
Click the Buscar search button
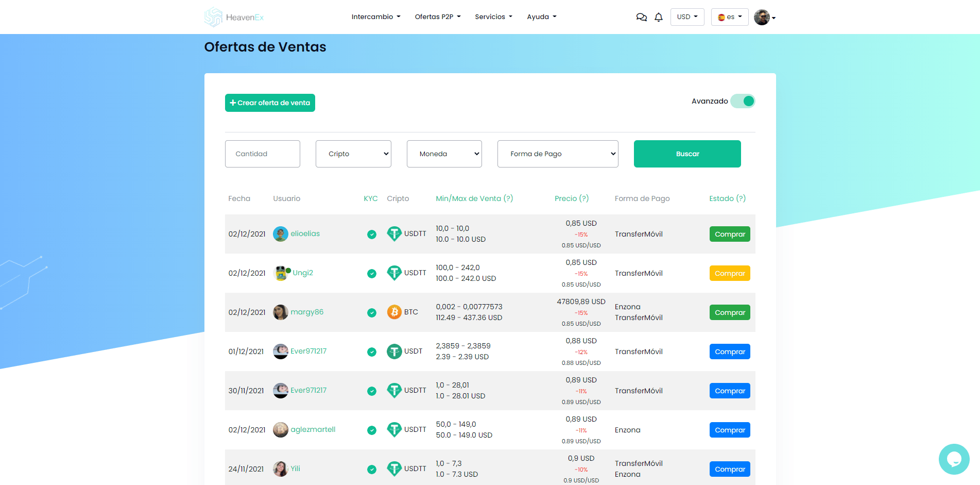(x=687, y=154)
